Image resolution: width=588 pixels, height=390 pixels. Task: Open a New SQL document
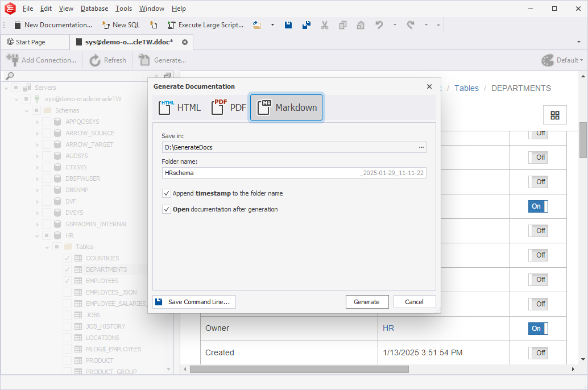coord(121,25)
